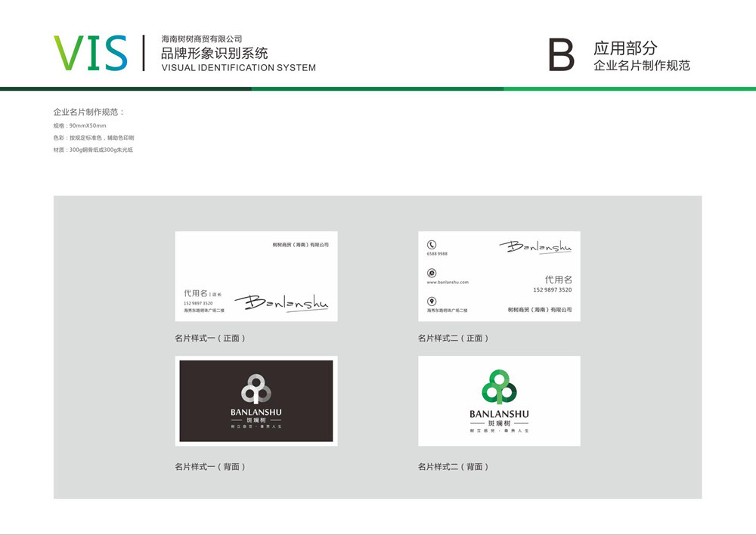
Task: Click the phone number 6588 9988
Action: 437,254
